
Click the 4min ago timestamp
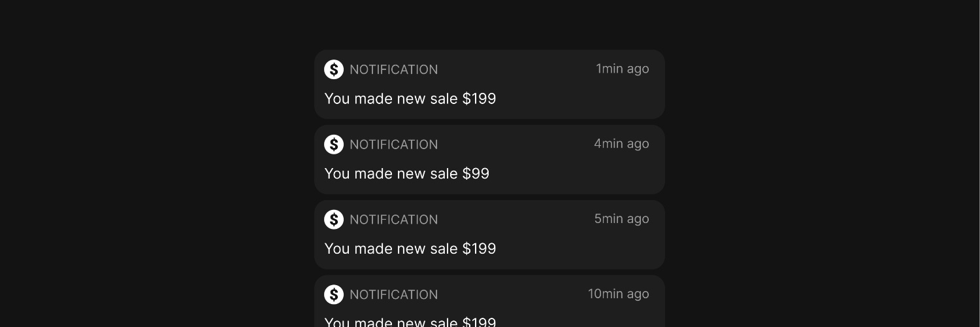621,144
